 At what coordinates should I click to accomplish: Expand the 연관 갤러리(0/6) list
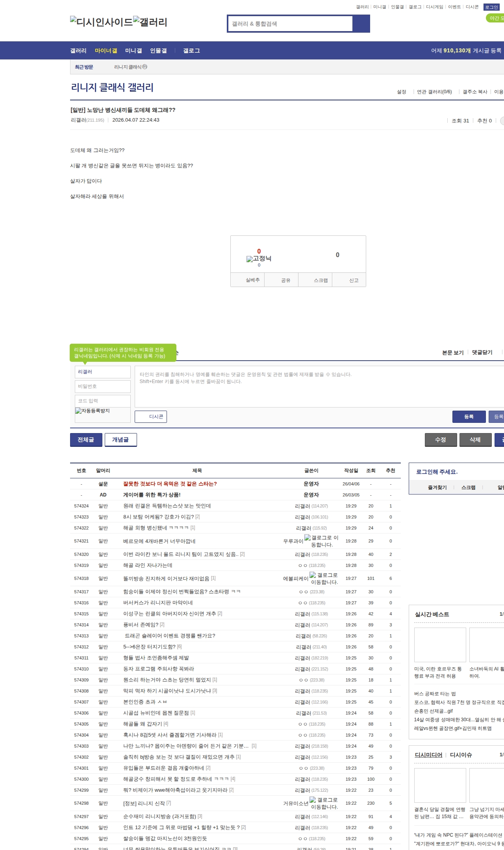(434, 92)
